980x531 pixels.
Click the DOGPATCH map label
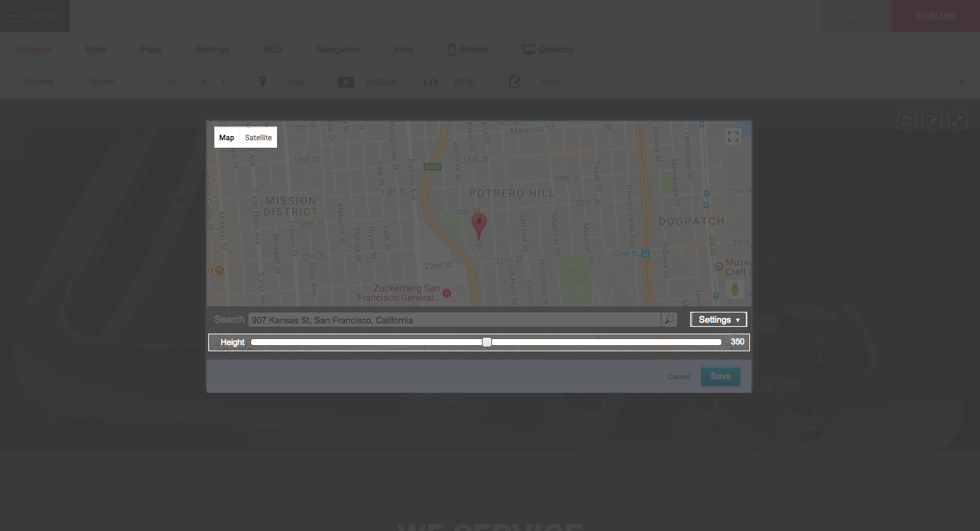coord(691,221)
